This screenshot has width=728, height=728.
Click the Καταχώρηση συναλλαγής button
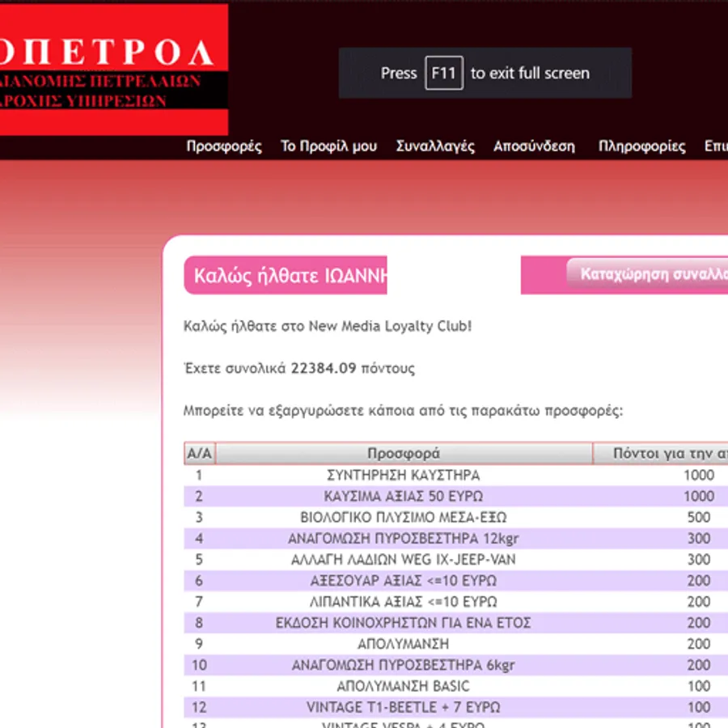coord(647,274)
